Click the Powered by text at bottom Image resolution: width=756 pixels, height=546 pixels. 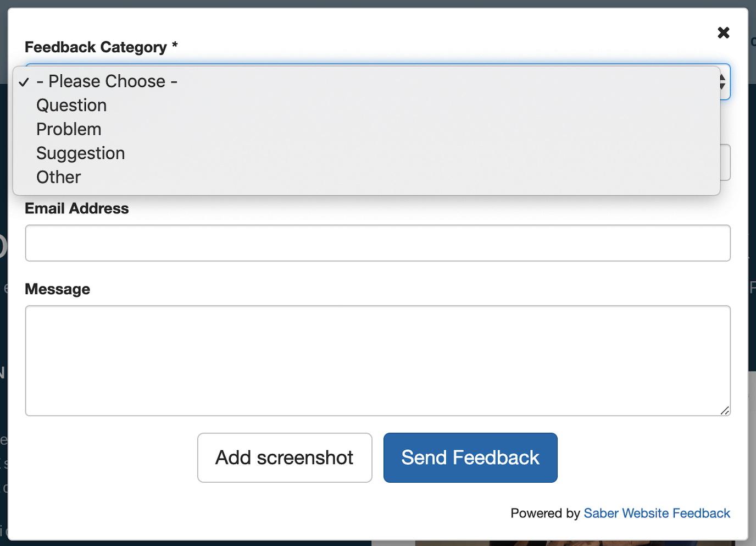pos(546,513)
